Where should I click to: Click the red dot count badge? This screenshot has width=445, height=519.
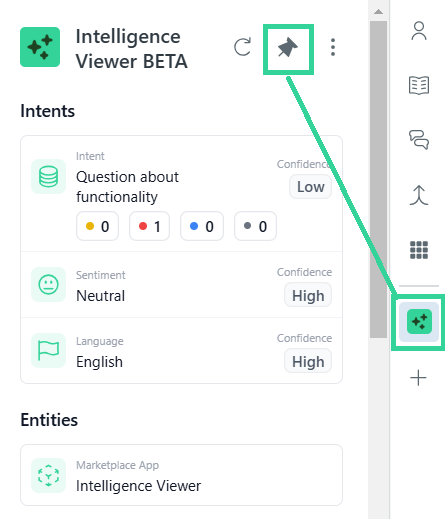[149, 226]
